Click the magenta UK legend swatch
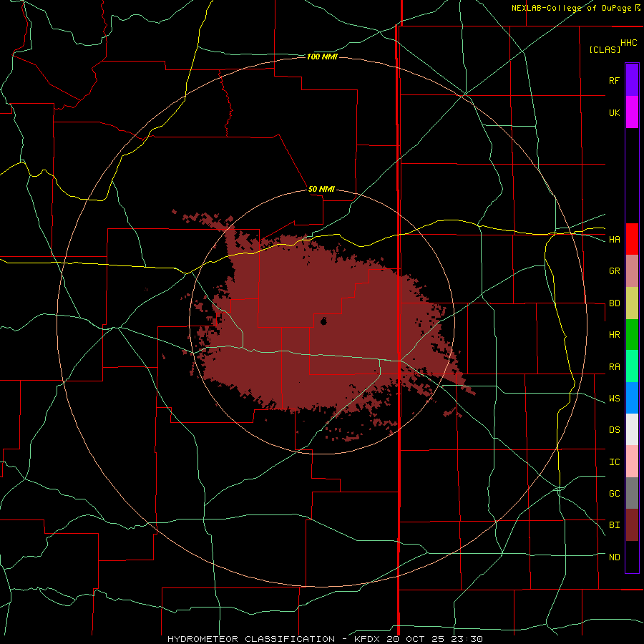The height and width of the screenshot is (644, 644). 632,112
